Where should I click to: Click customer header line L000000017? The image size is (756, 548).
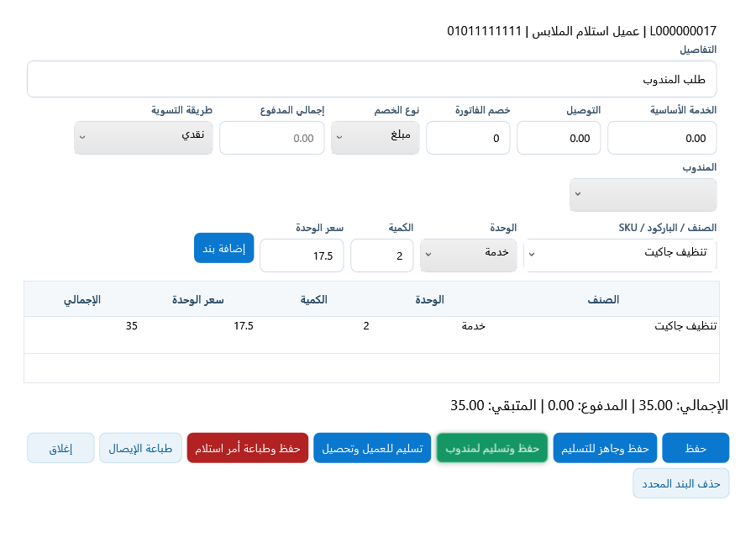click(x=581, y=31)
